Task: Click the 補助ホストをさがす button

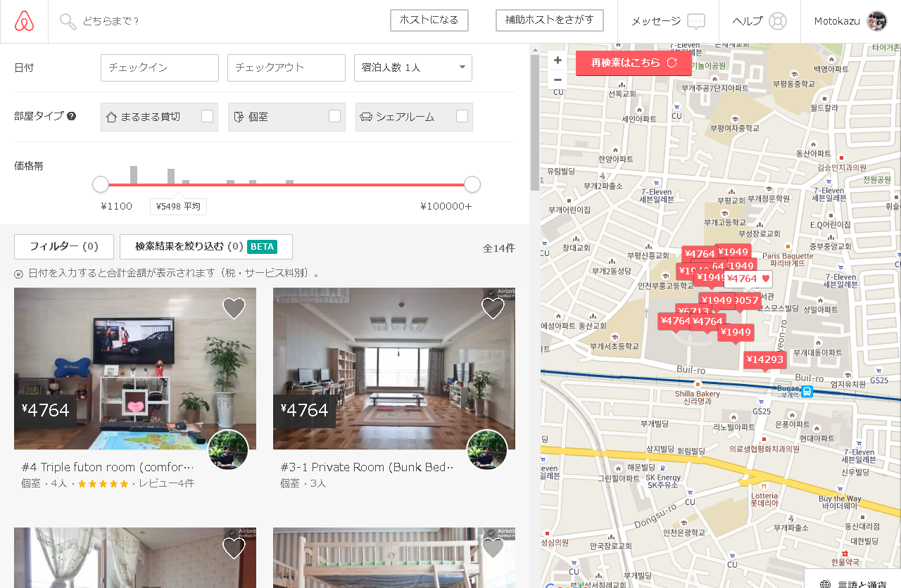Action: click(x=550, y=20)
